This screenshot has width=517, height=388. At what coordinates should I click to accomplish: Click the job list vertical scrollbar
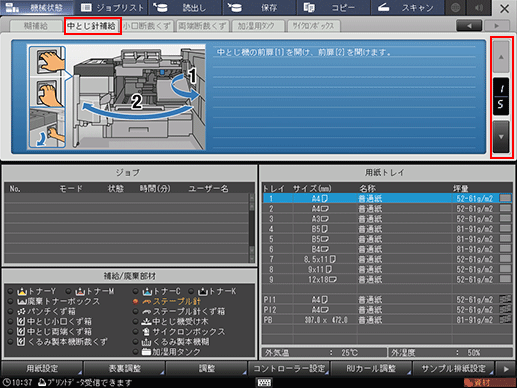252,228
